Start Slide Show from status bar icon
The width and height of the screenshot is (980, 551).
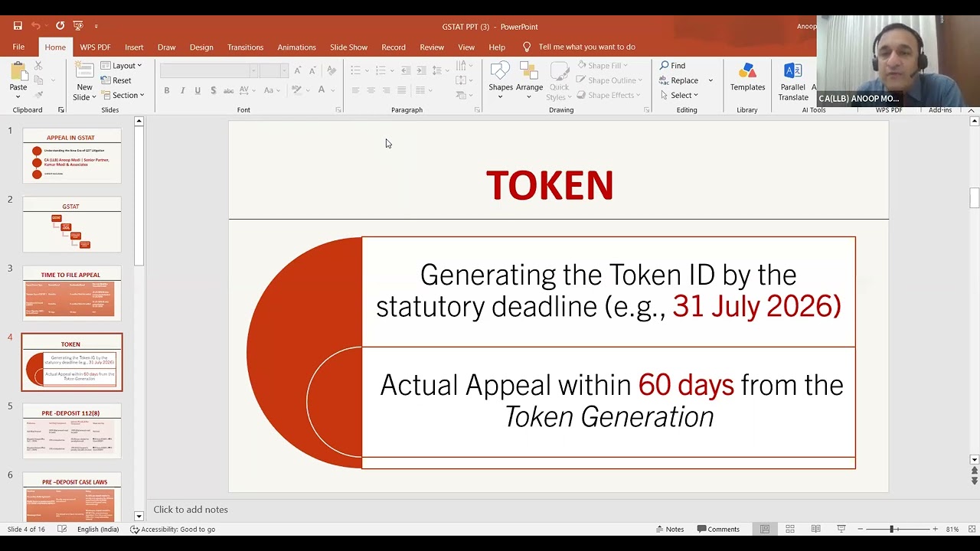point(841,529)
